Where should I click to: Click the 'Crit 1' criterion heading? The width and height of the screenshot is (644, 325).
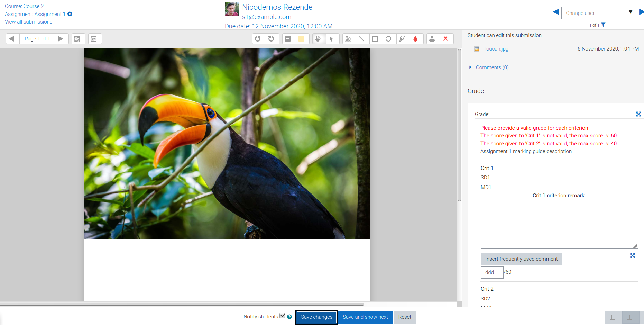click(487, 168)
